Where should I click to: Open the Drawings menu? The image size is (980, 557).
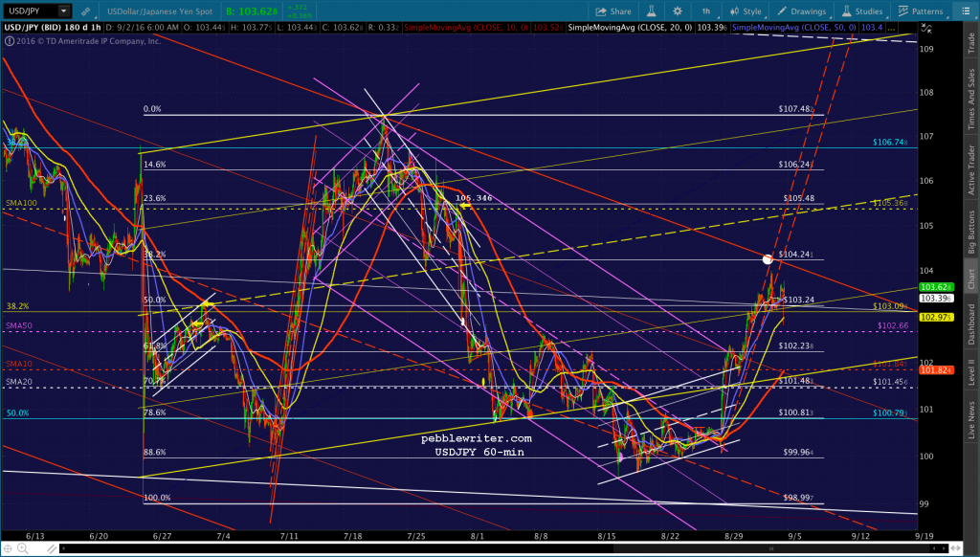[x=802, y=11]
